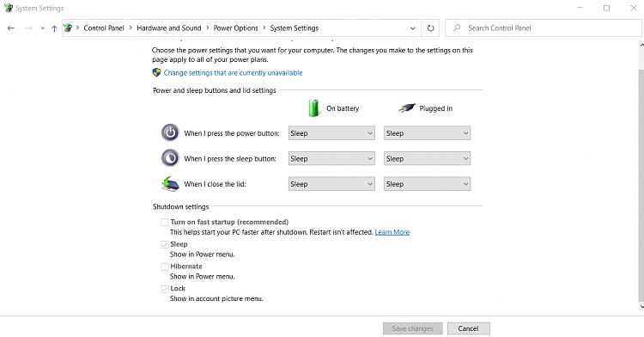Check the Hibernate checkbox
644x337 pixels.
coord(165,267)
